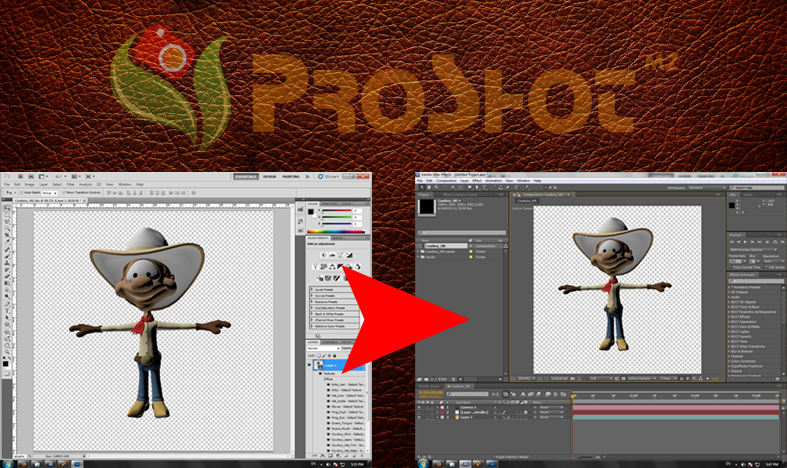Toggle Auto-Select checkbox in Photoshop options bar
787x468 pixels.
click(22, 192)
